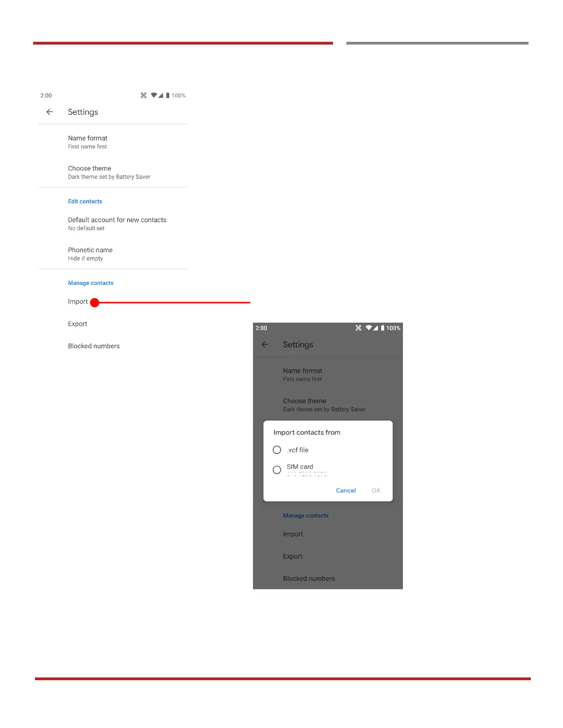The image size is (563, 728).
Task: Tap 2:00 clock in left status bar
Action: click(46, 96)
